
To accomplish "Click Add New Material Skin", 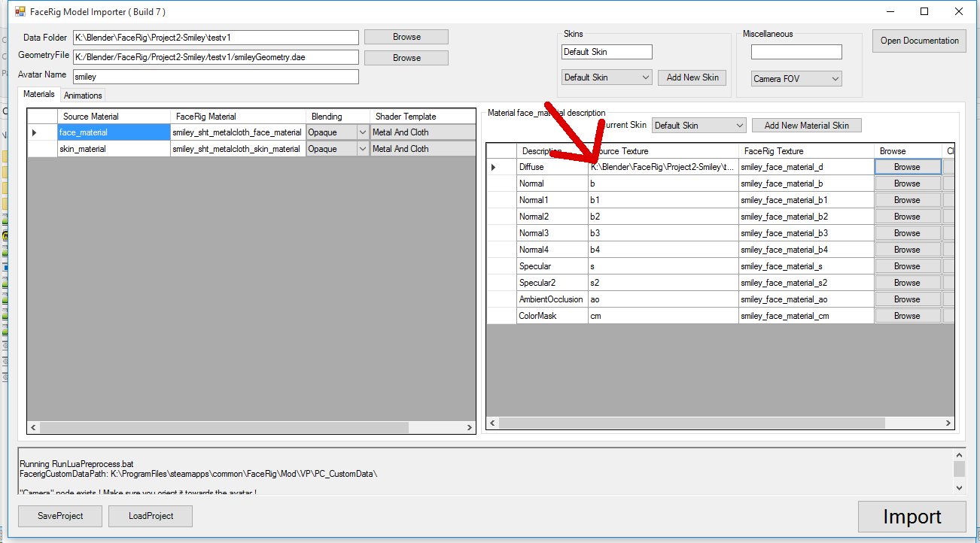I will click(807, 126).
